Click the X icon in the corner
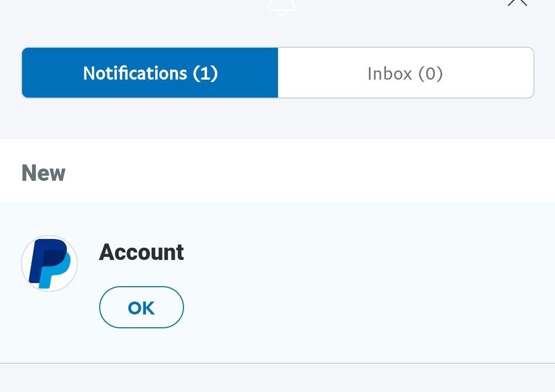The height and width of the screenshot is (392, 555). coord(517,3)
